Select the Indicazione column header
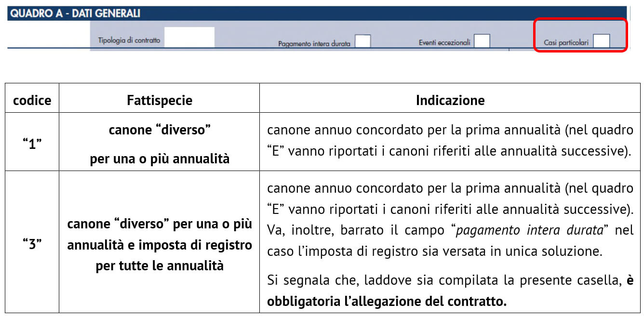The width and height of the screenshot is (644, 317). 450,100
